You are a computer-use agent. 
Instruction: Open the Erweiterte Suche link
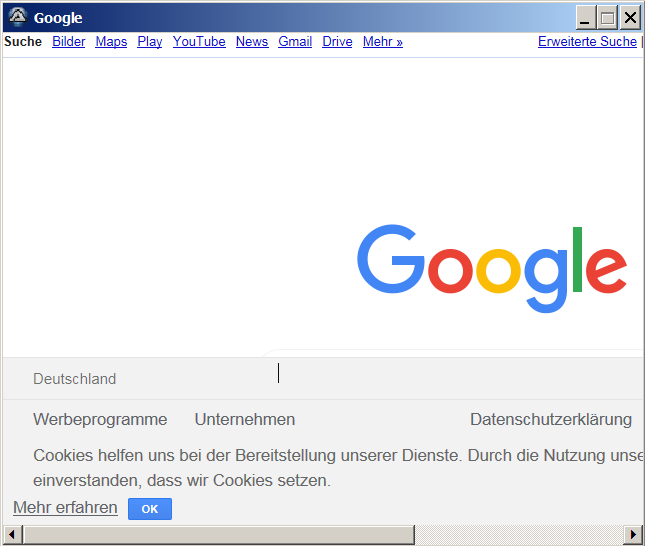click(x=587, y=42)
